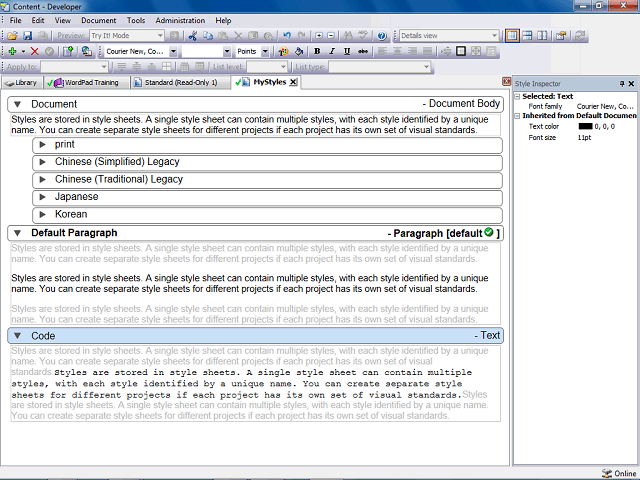The image size is (640, 480).
Task: Click the Copy toolbar icon
Action: click(208, 36)
